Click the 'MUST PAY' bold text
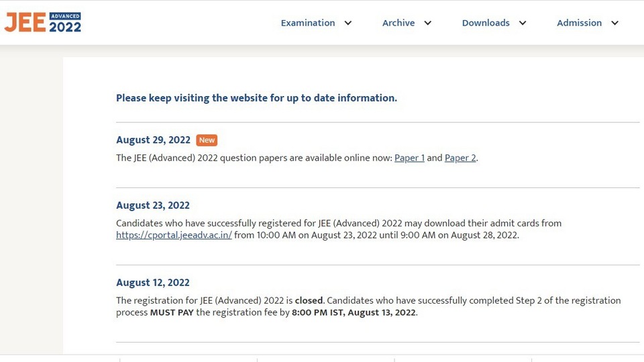 (172, 313)
